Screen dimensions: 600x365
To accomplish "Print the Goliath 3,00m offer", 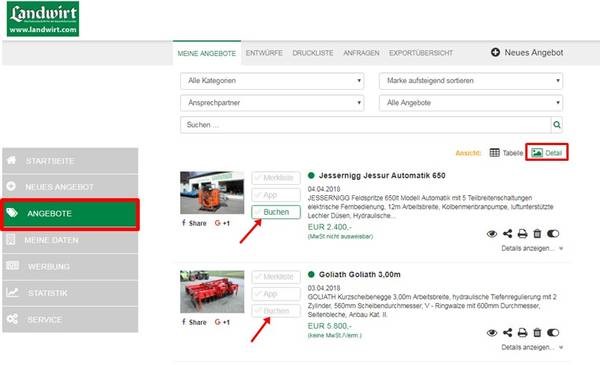I will [x=522, y=332].
